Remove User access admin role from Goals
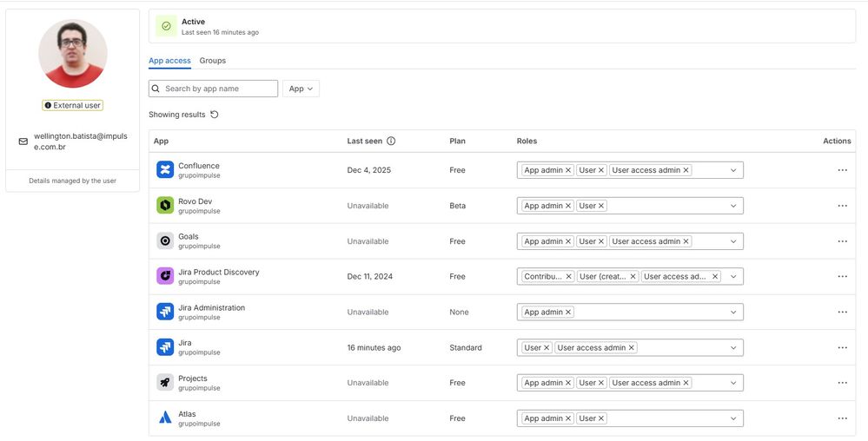Viewport: 868px width, 441px height. [686, 241]
